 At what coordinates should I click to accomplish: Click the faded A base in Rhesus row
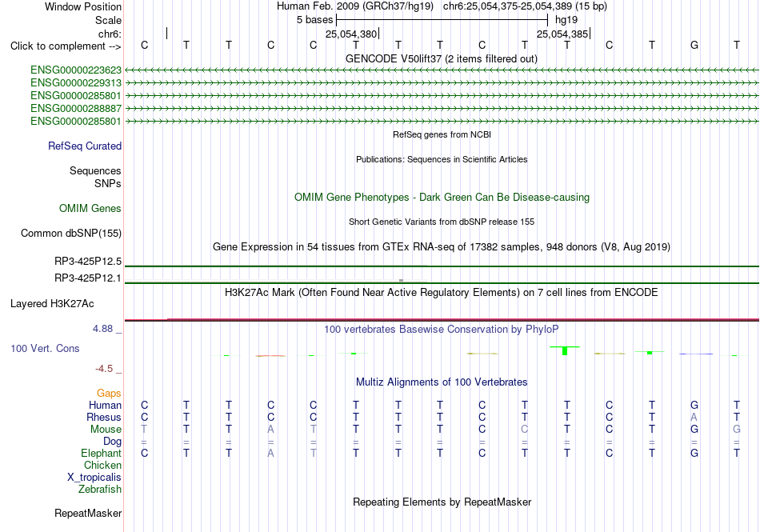(x=694, y=417)
